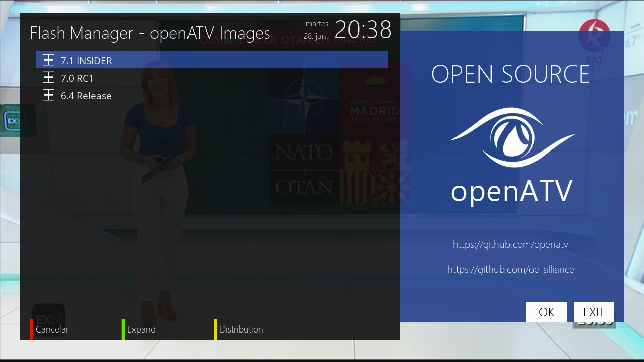
Task: Expand the 7.0 RC1 plus icon
Action: coord(48,78)
